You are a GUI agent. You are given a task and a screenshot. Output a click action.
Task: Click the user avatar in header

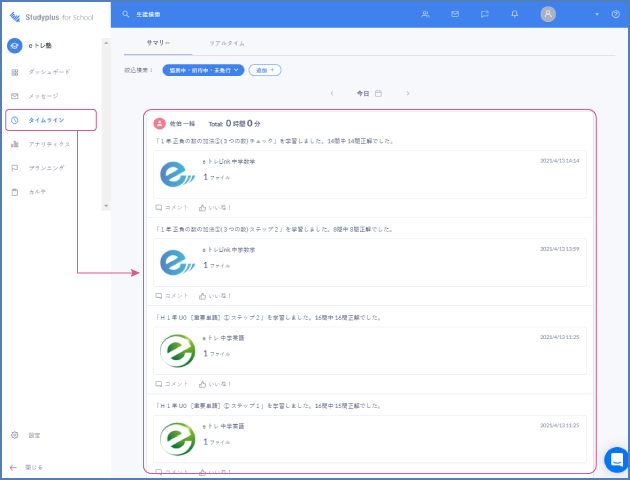point(548,14)
